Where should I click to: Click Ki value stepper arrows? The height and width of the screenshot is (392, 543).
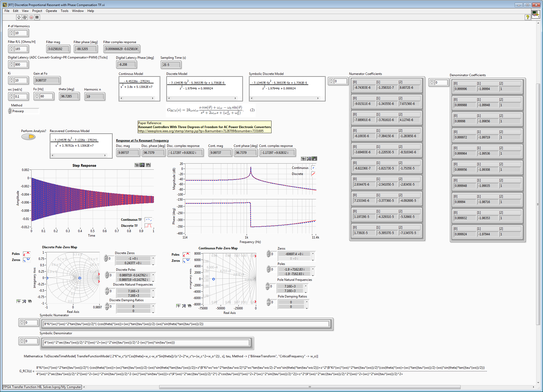11,80
